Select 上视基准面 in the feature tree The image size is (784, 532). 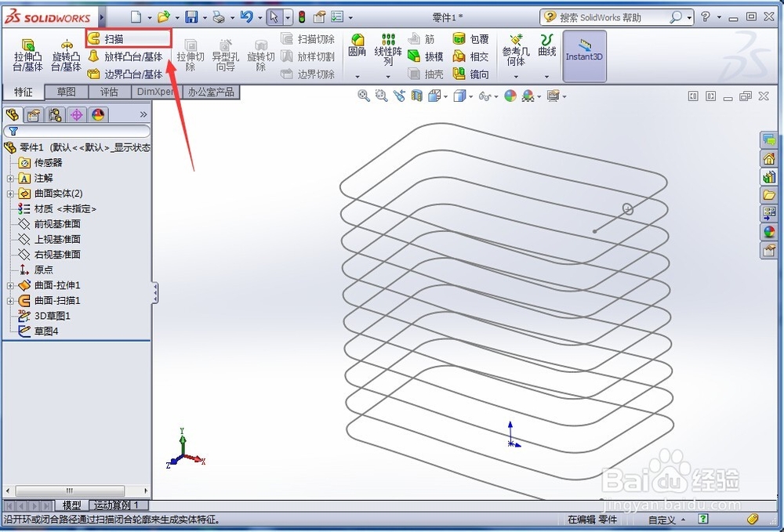[x=57, y=239]
